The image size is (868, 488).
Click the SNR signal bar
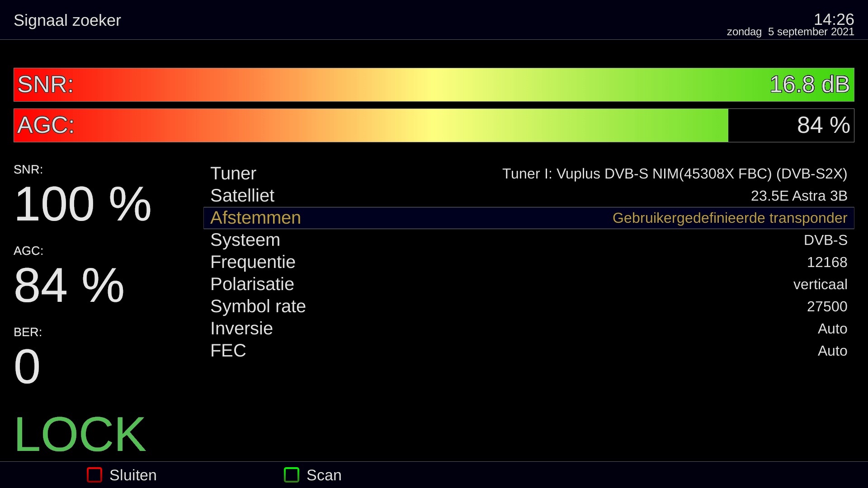pyautogui.click(x=434, y=84)
